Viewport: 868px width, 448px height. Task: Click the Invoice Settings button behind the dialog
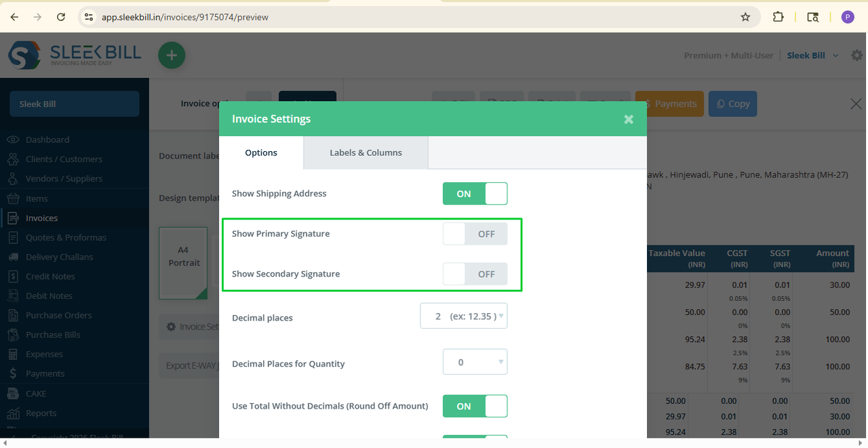click(x=189, y=327)
